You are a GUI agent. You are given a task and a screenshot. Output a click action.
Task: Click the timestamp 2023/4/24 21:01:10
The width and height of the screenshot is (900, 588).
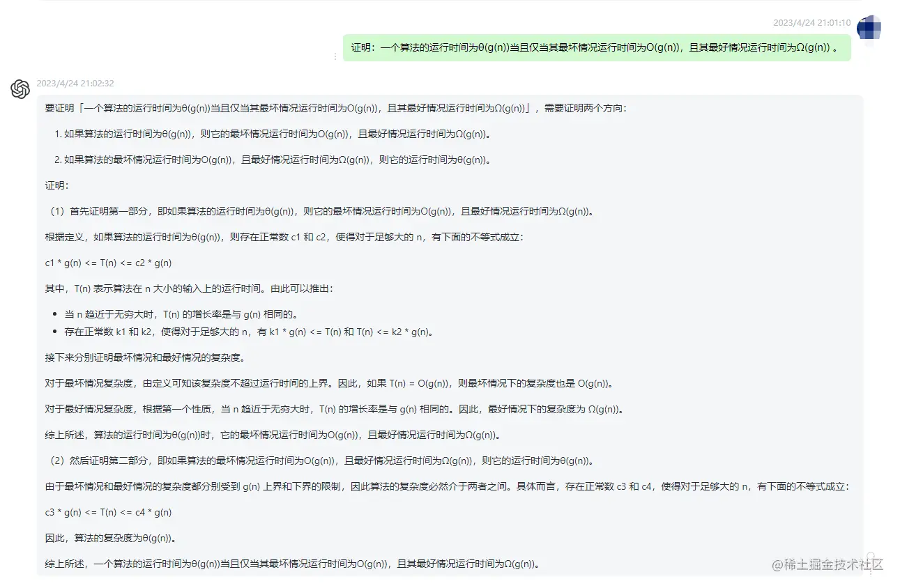click(x=811, y=23)
